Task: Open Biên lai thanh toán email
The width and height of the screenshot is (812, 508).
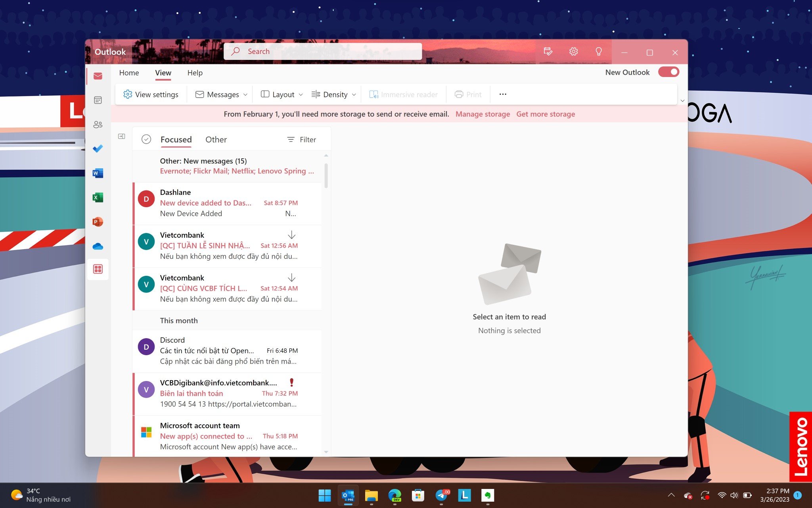Action: [228, 394]
